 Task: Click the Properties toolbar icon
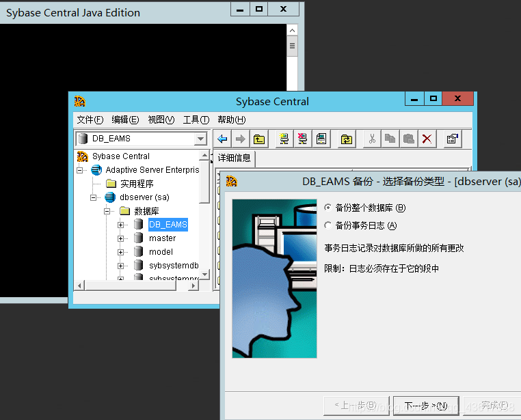coord(453,139)
